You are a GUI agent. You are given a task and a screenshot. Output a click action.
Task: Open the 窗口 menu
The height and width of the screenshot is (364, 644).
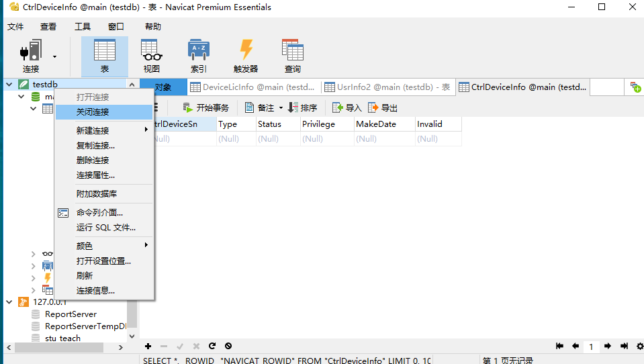tap(116, 27)
